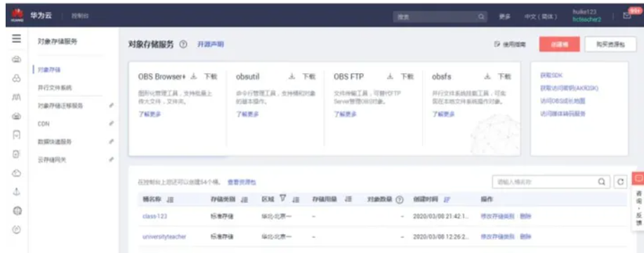
Task: Filter the 区域 column with funnel
Action: coord(282,199)
